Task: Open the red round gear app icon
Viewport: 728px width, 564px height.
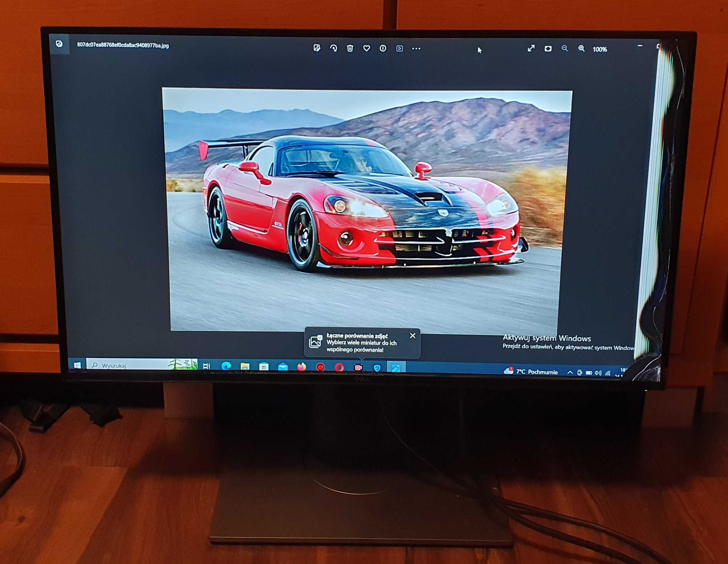Action: (x=321, y=367)
